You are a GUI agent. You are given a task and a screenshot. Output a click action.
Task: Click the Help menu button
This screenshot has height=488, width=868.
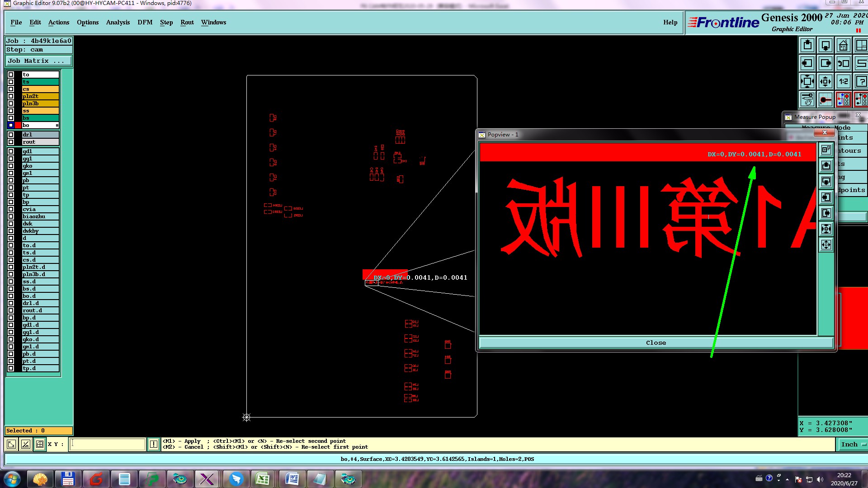670,22
